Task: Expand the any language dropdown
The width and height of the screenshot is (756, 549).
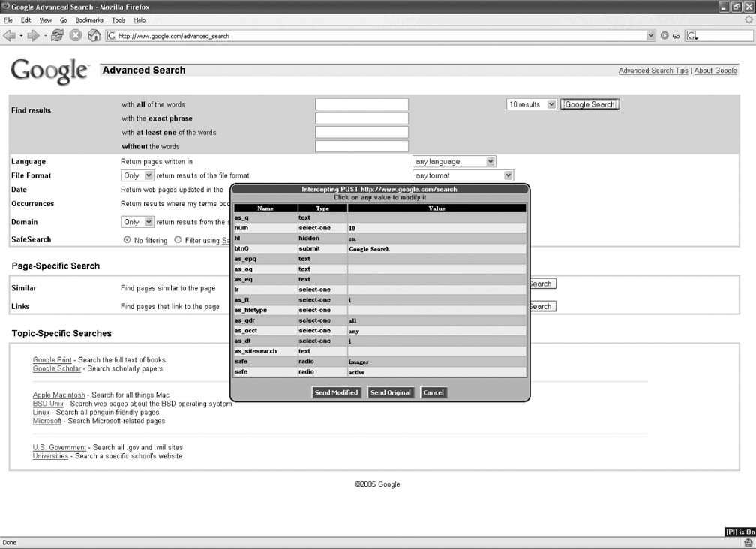Action: point(454,161)
